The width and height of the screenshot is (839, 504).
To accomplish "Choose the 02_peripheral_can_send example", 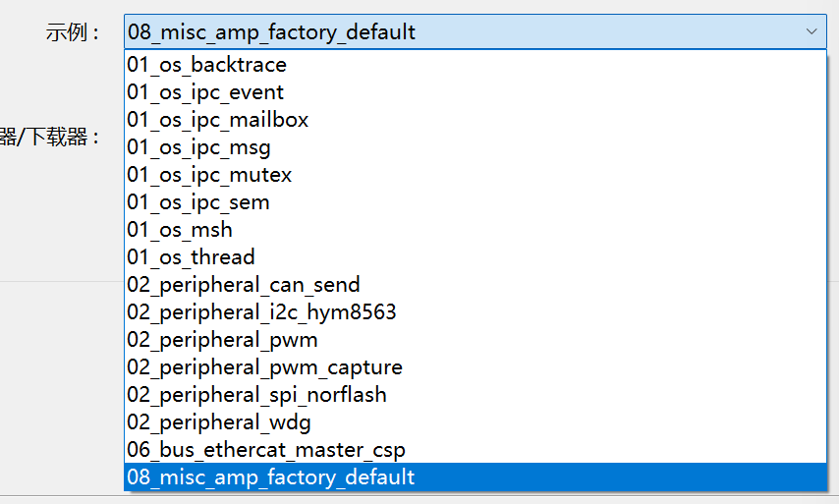I will [x=244, y=285].
